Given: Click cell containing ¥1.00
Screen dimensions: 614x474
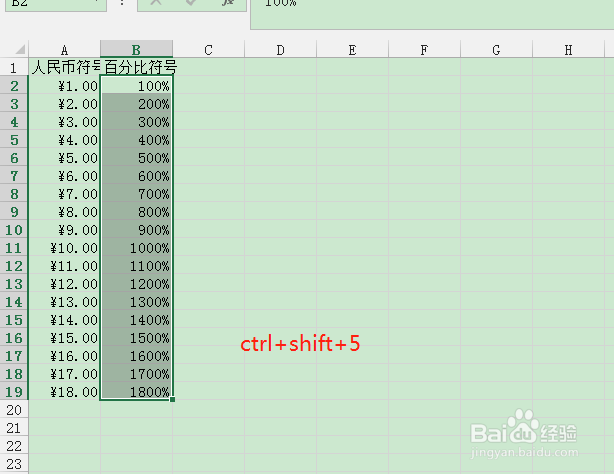Looking at the screenshot, I should click(65, 85).
